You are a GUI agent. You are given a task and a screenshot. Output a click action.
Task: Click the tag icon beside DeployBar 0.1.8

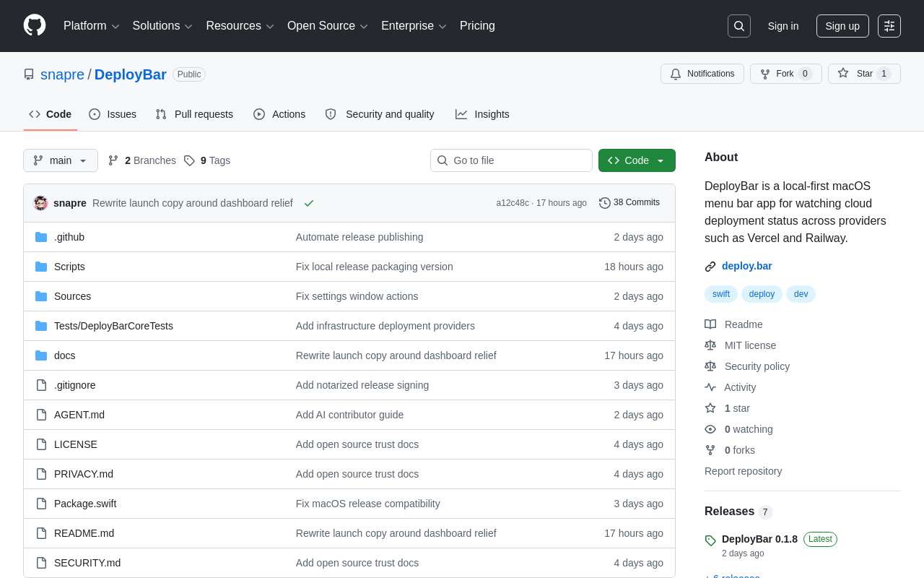pos(710,540)
